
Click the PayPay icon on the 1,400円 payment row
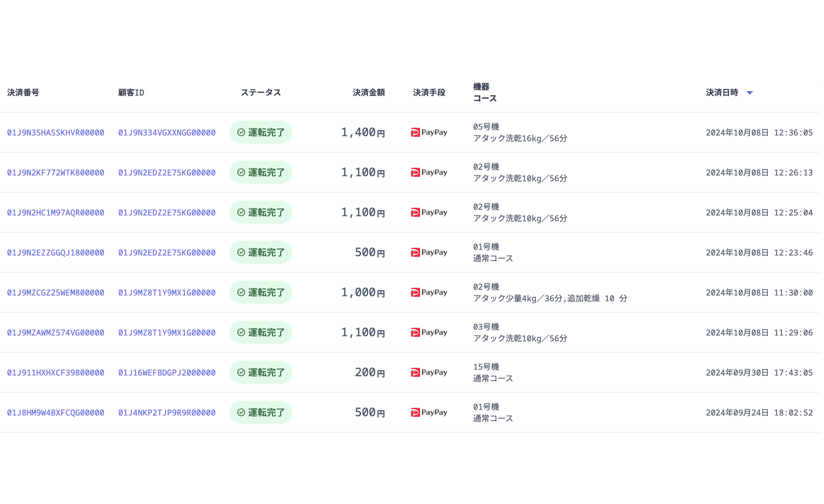click(x=416, y=132)
